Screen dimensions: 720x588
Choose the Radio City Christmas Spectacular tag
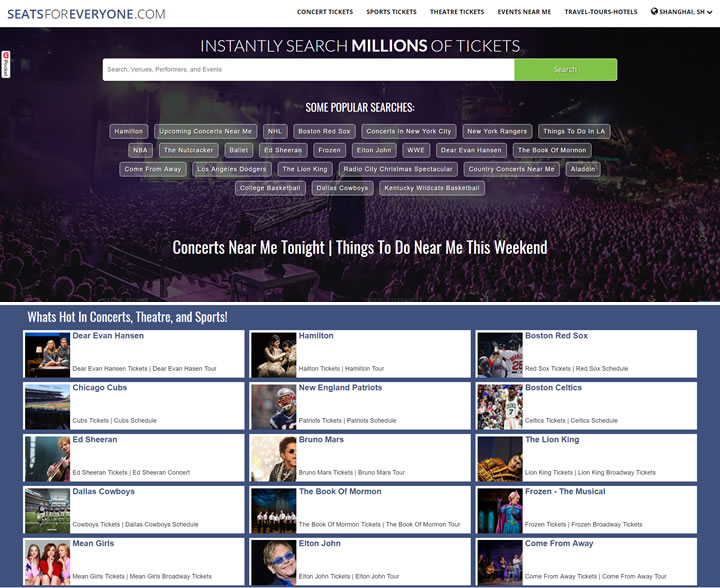398,169
